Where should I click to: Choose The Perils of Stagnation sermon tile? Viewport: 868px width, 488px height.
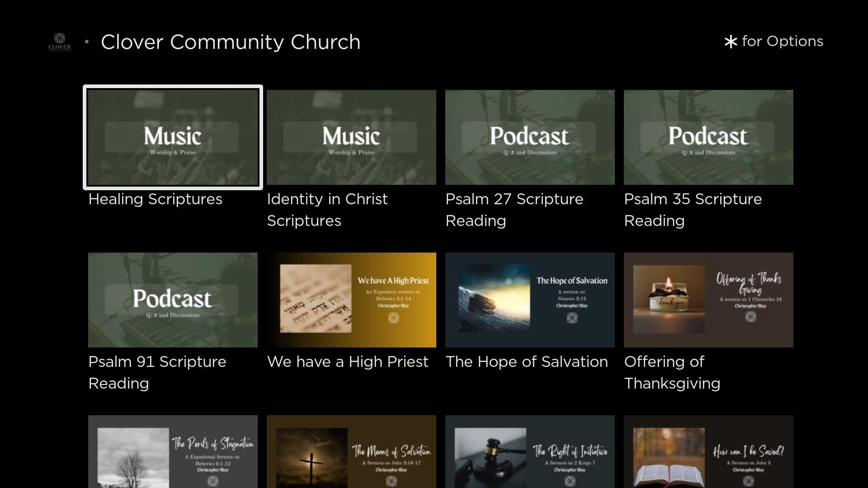(x=173, y=451)
